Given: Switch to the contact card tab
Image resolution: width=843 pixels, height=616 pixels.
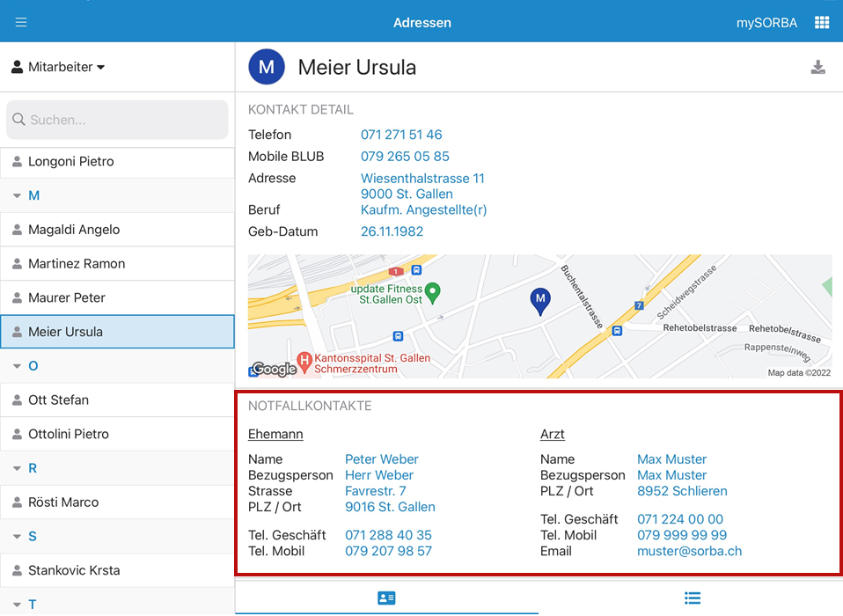Looking at the screenshot, I should [386, 598].
